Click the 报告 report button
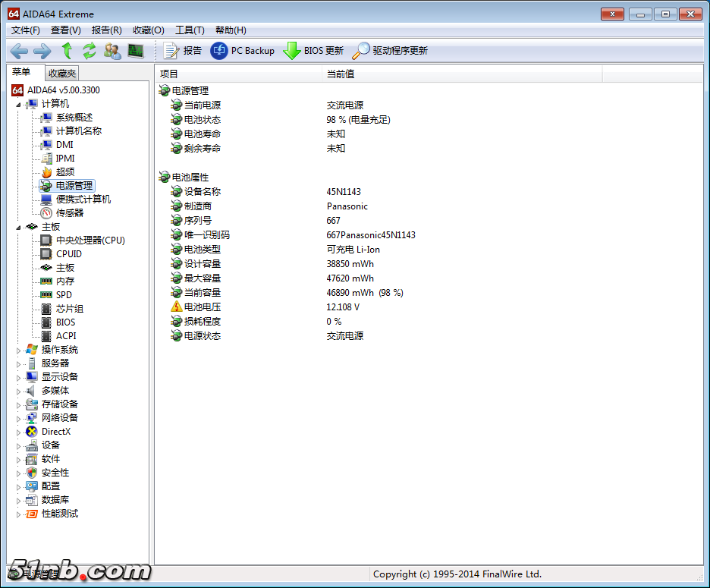Image resolution: width=710 pixels, height=588 pixels. click(x=183, y=51)
